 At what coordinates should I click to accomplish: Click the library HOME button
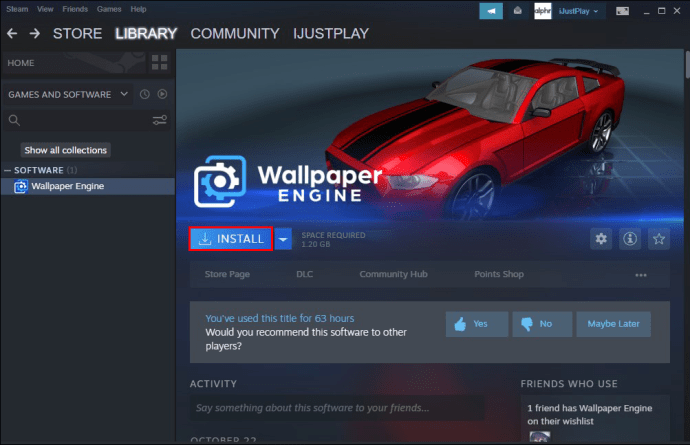point(73,63)
